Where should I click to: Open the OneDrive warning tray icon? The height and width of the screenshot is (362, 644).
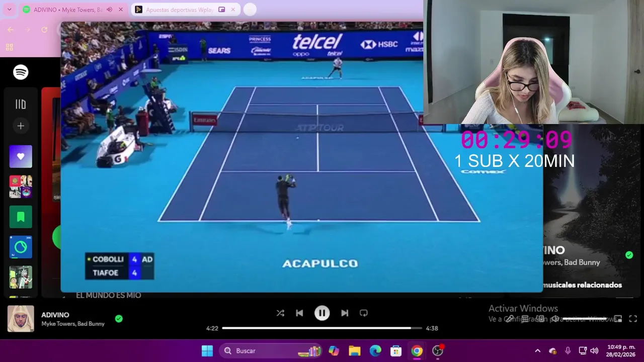click(x=552, y=351)
